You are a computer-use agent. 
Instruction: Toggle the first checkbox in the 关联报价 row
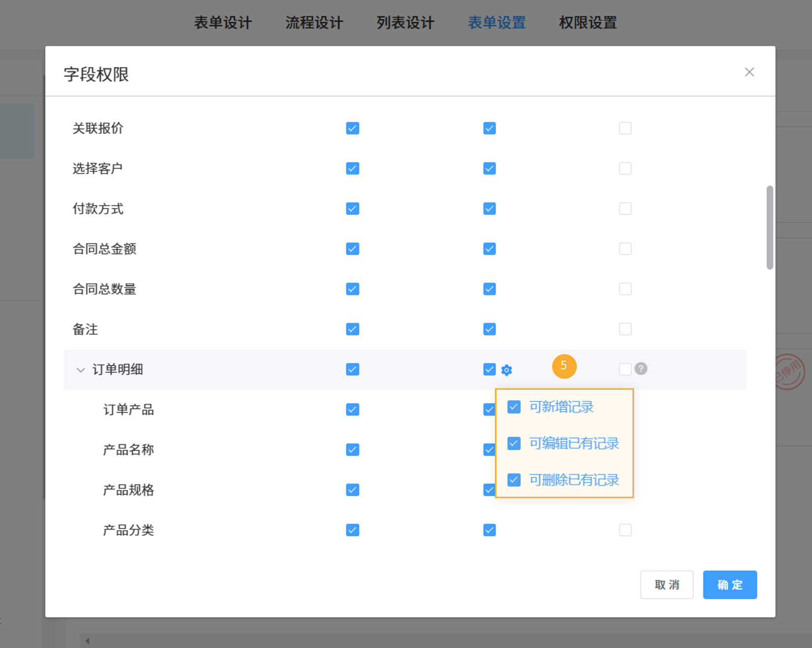(353, 128)
